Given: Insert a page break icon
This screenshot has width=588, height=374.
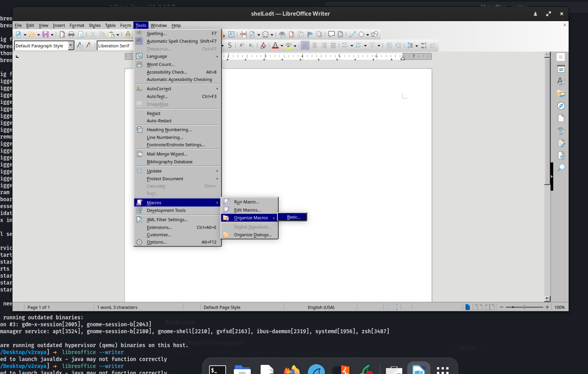Looking at the screenshot, I should 243,34.
